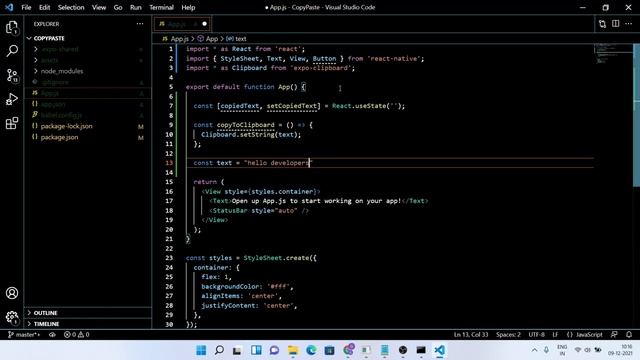640x360 pixels.
Task: Collapse the COPYPASTE folder section
Action: [x=87, y=38]
